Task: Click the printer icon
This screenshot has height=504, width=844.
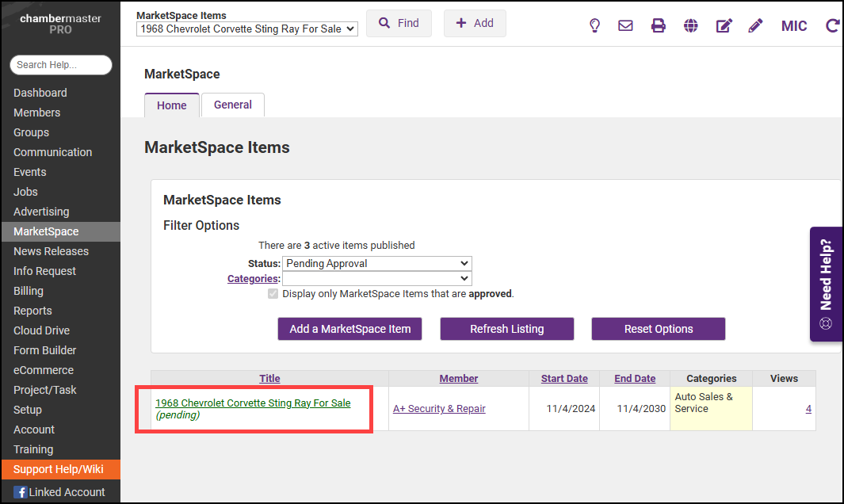Action: pos(658,25)
